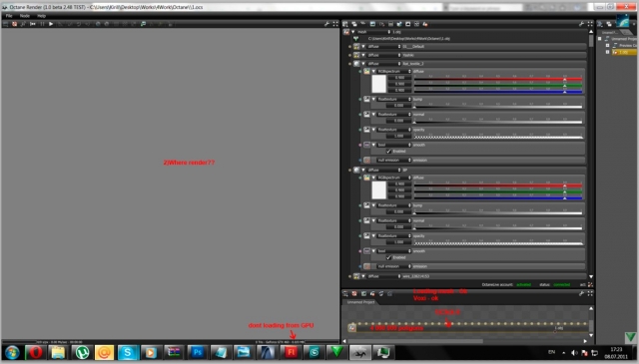Click the restart render icon next to pause
The width and height of the screenshot is (639, 364).
tap(33, 24)
